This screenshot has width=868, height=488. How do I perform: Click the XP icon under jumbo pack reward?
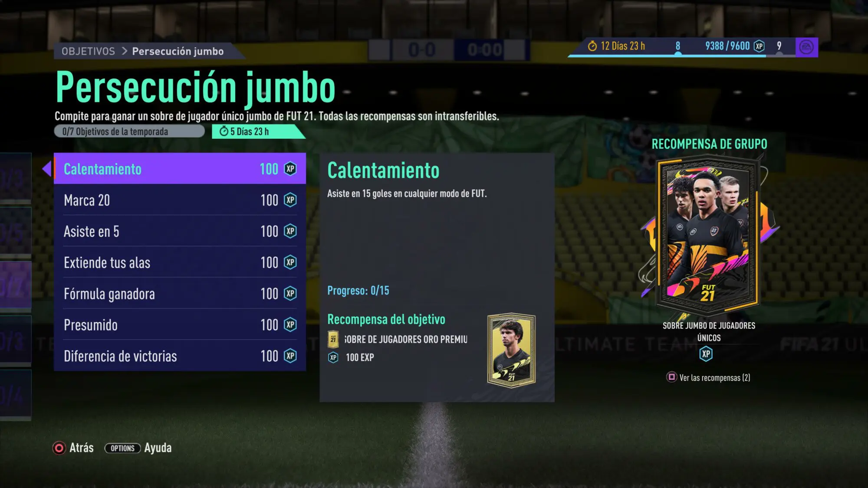[706, 354]
